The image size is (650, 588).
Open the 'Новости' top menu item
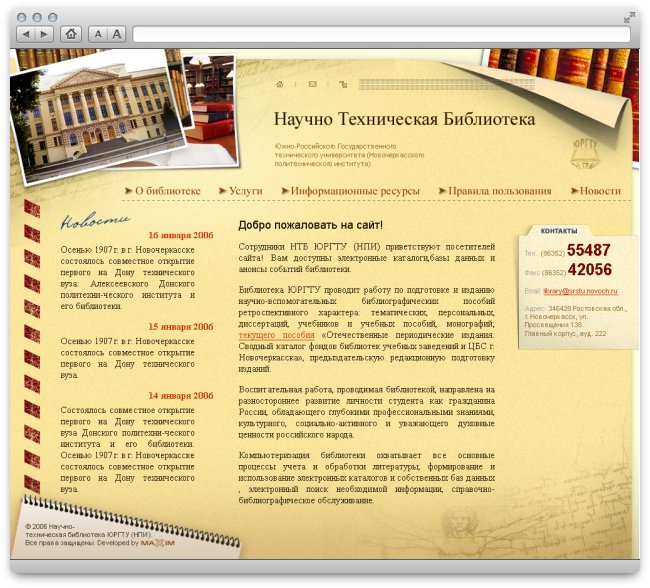600,191
